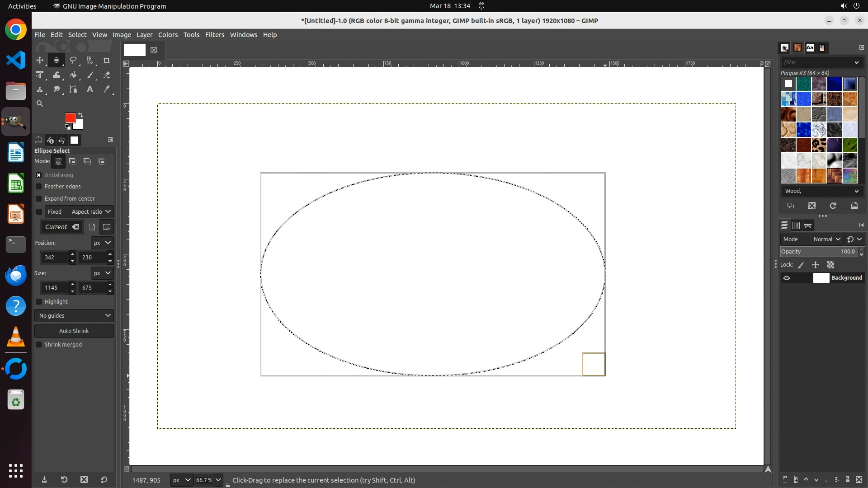Hide the Background layer with eye icon
The height and width of the screenshot is (488, 868).
click(x=787, y=278)
